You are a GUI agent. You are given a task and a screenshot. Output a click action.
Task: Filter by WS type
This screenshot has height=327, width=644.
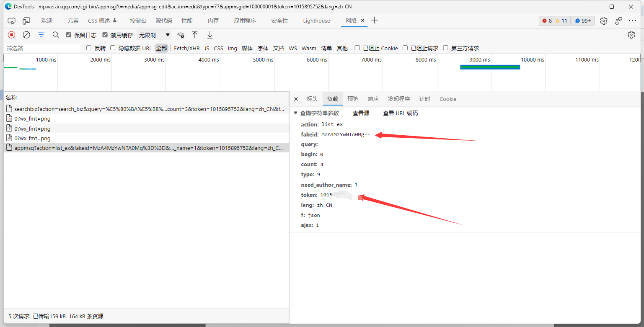293,48
